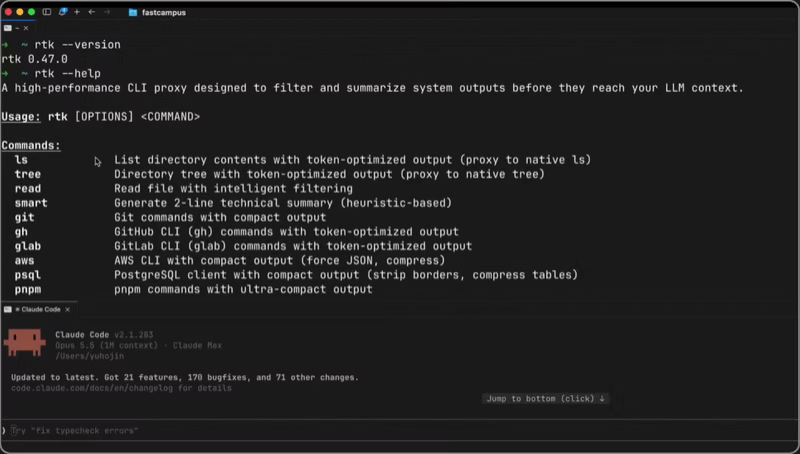Select the Claude Code tab
The height and width of the screenshot is (454, 800).
41,309
